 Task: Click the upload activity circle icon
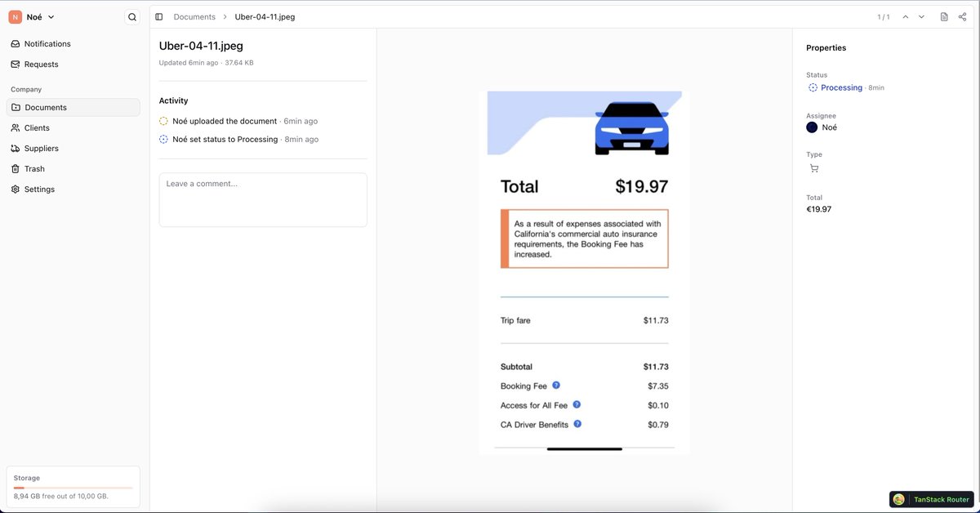[163, 121]
